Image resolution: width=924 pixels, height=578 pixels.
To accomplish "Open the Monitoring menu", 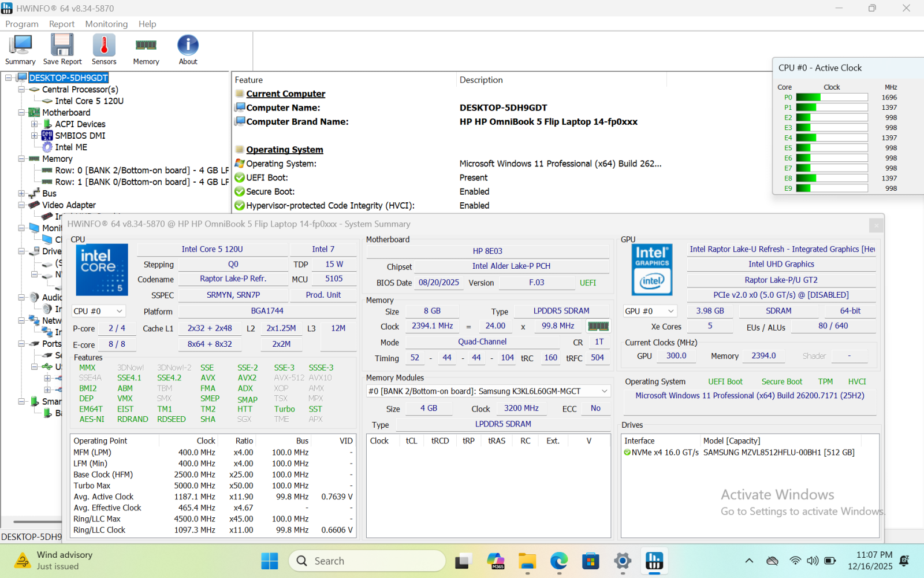I will (106, 24).
